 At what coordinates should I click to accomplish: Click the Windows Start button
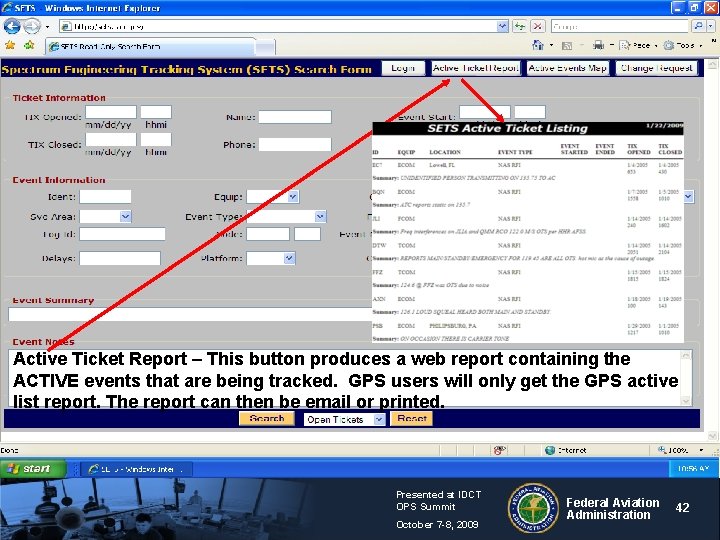click(x=34, y=468)
